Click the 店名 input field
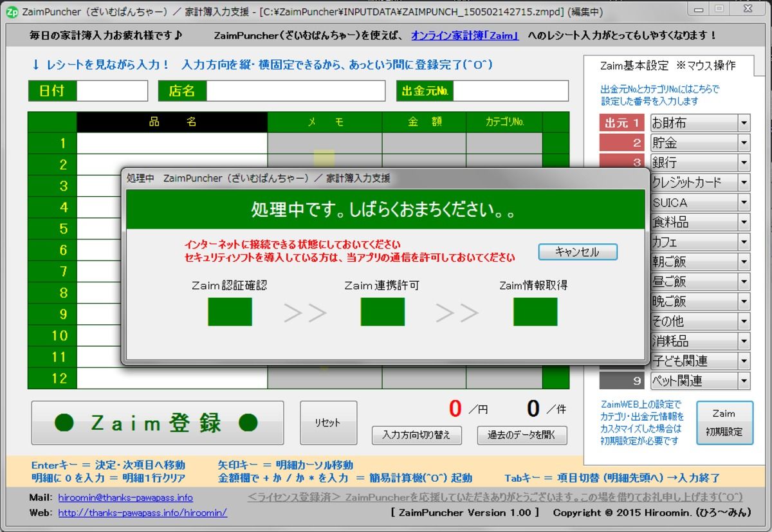 pyautogui.click(x=295, y=91)
